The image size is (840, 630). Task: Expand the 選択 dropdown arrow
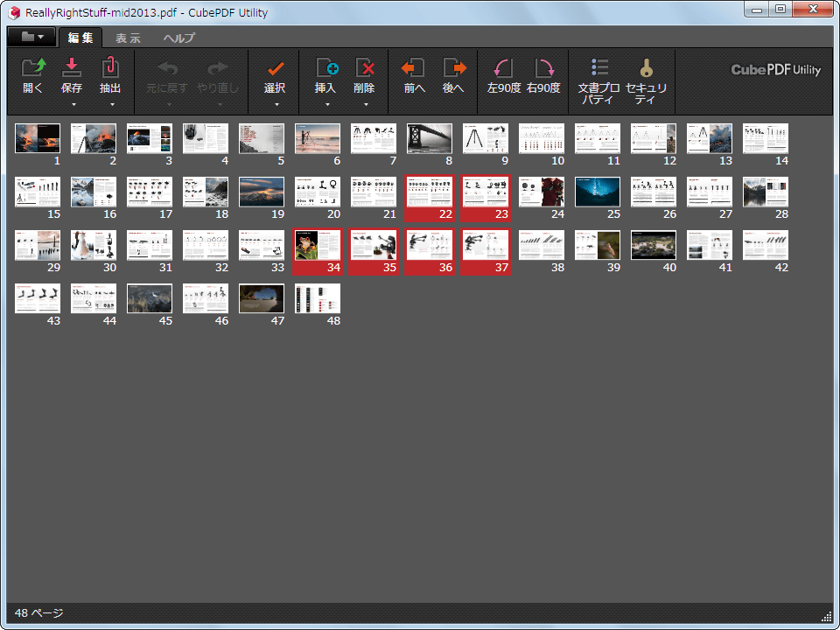pos(277,104)
